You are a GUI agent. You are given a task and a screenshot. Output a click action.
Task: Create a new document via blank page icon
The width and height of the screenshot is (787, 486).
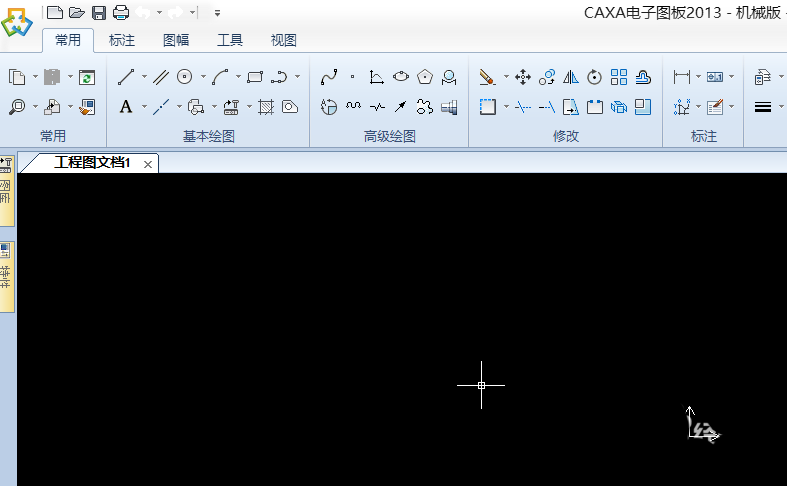tap(55, 13)
